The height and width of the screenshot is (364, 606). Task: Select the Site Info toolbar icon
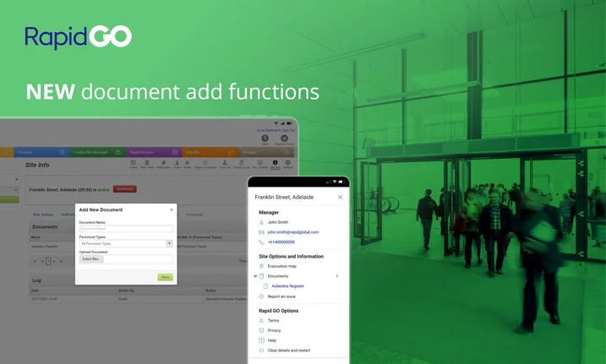276,162
